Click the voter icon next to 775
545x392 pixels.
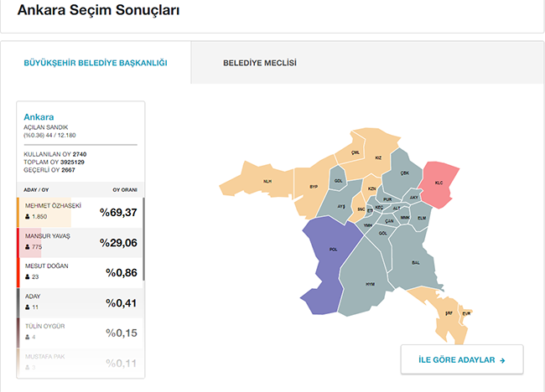point(28,247)
